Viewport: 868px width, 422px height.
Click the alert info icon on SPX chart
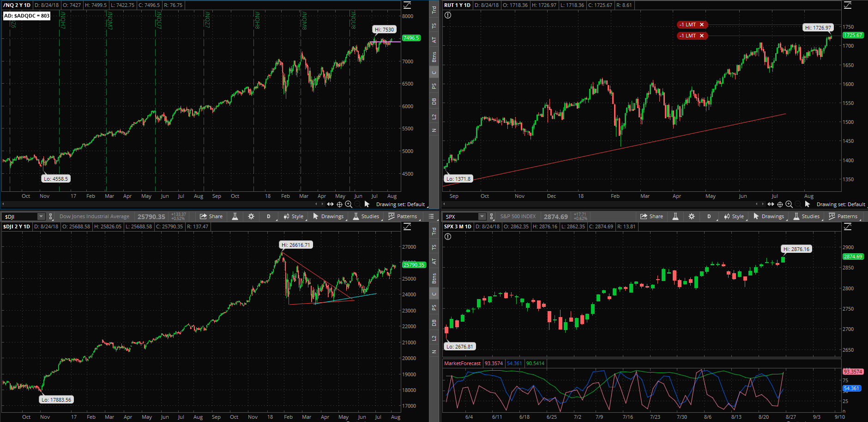448,237
